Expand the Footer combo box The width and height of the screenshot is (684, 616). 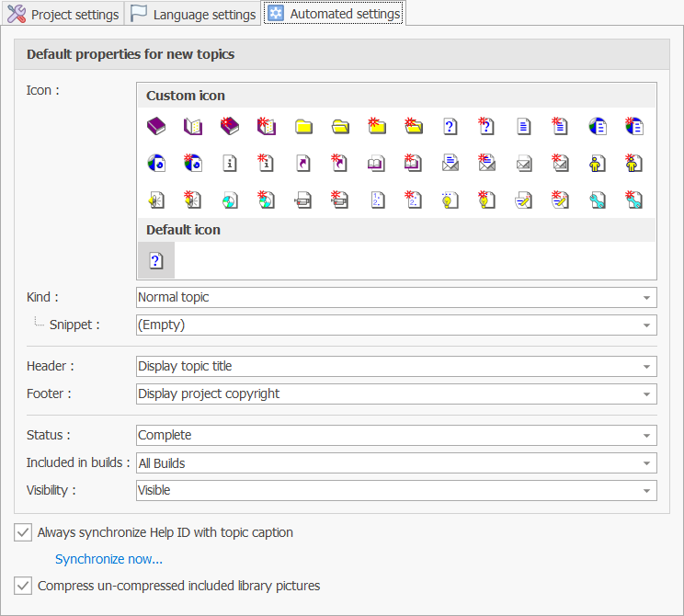click(648, 394)
